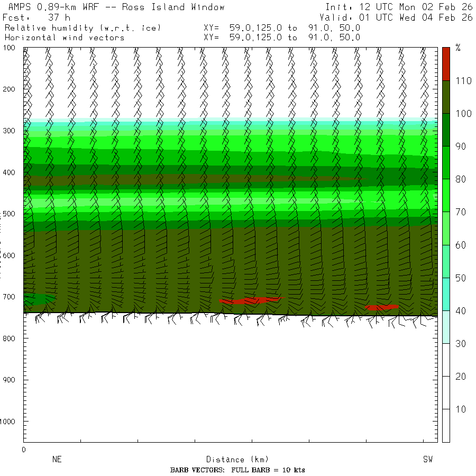Click the small red patch near terrain on right
The height and width of the screenshot is (476, 476).
tap(381, 307)
